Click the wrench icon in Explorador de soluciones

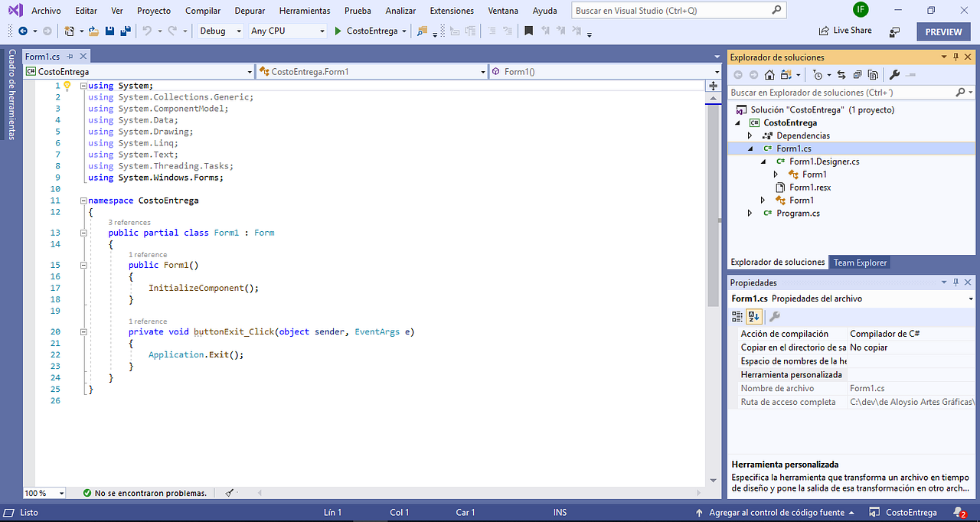(x=894, y=74)
